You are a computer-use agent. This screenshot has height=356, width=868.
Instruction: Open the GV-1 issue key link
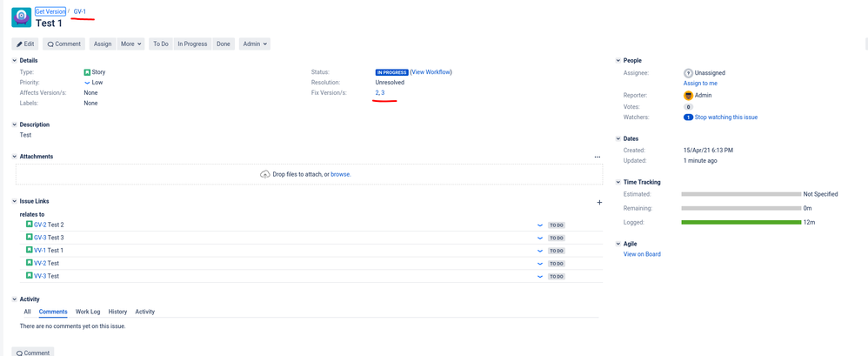[80, 11]
